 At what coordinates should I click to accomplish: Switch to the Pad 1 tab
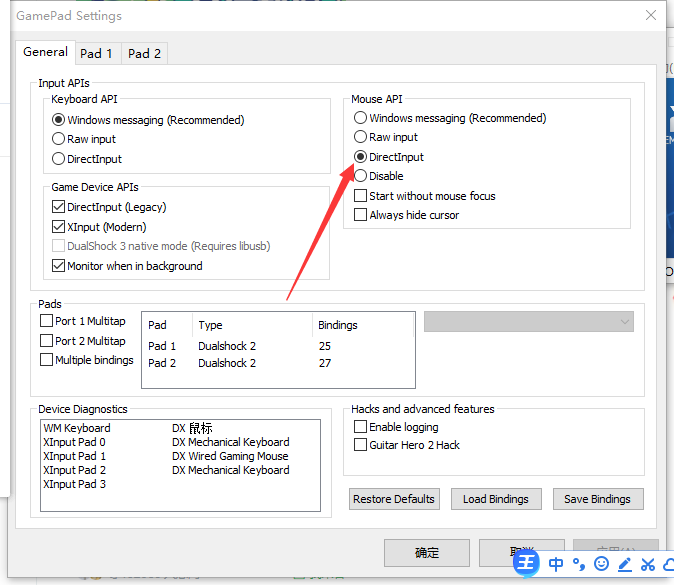(97, 53)
